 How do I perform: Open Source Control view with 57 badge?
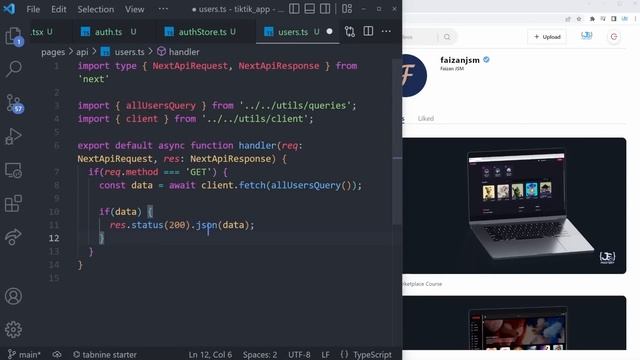pyautogui.click(x=14, y=103)
